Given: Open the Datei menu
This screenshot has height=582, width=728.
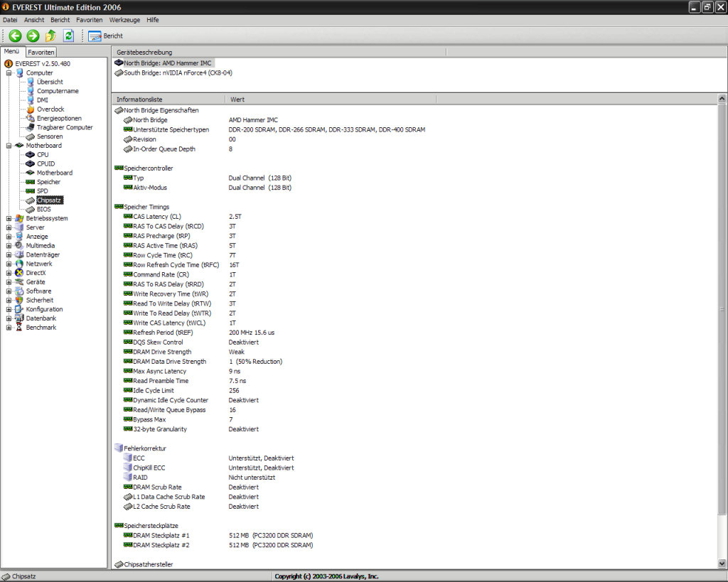Looking at the screenshot, I should coord(10,20).
